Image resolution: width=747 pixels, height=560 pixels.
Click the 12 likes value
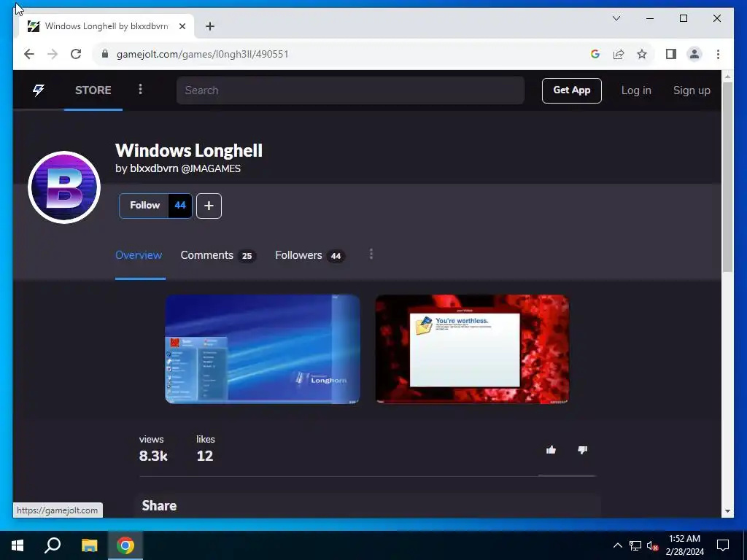(205, 456)
